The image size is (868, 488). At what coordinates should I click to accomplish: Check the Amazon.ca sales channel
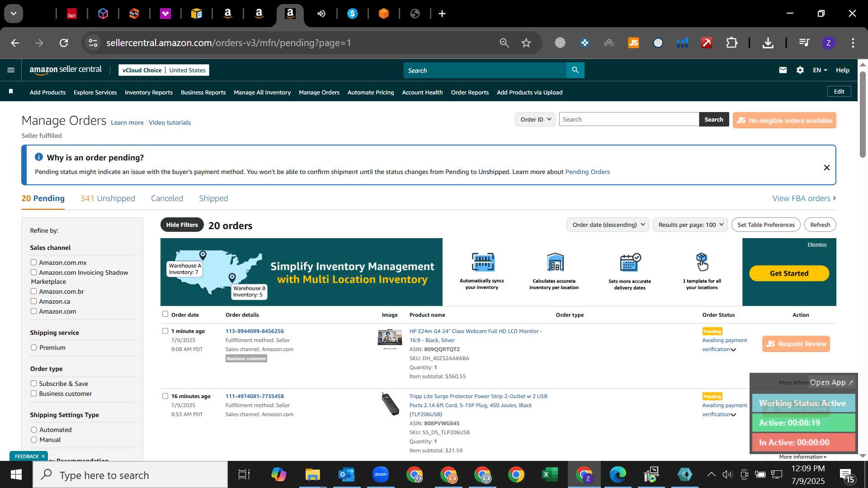(33, 301)
